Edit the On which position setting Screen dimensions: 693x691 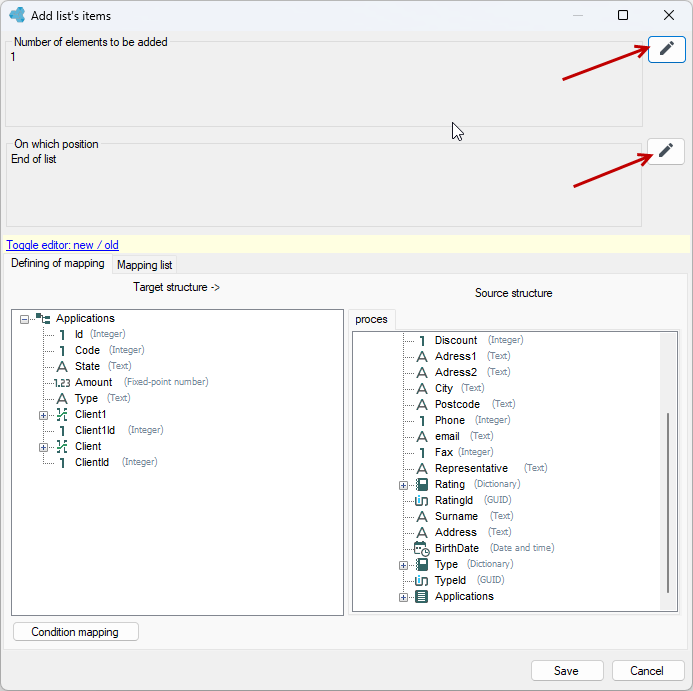666,151
